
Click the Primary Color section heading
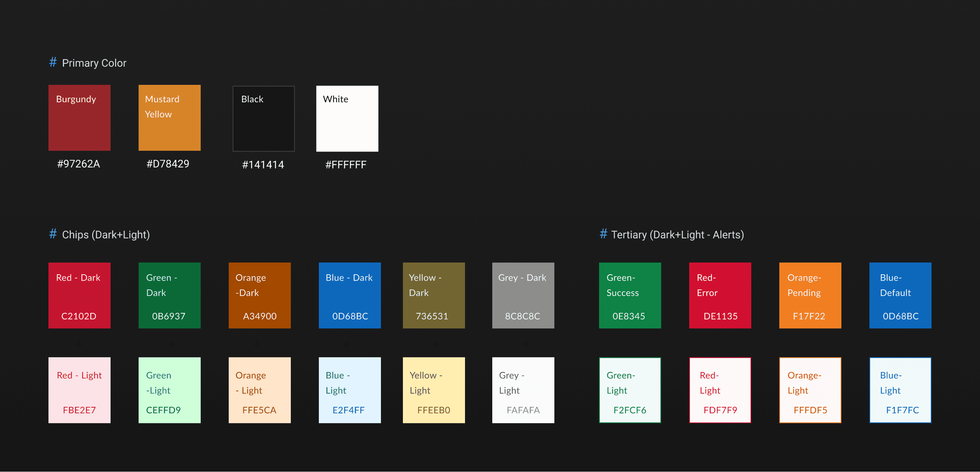click(94, 63)
